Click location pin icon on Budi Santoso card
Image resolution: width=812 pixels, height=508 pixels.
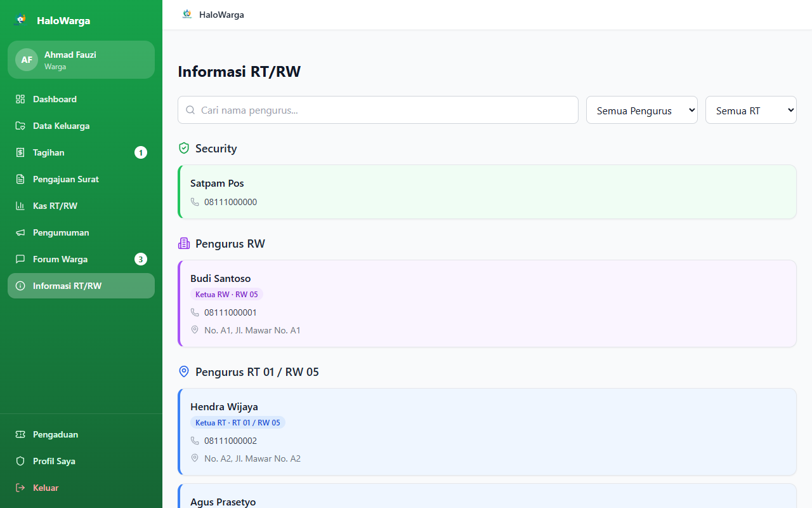pos(195,330)
